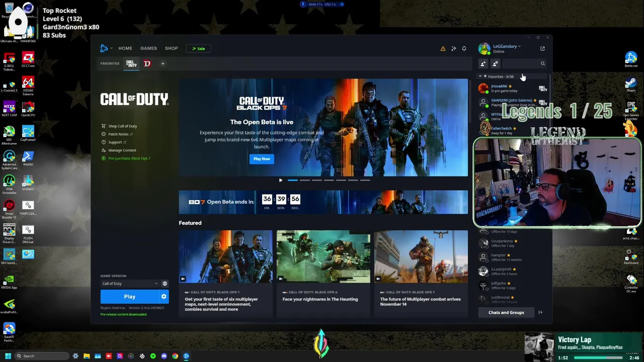Image resolution: width=644 pixels, height=362 pixels.
Task: Select the second banner carousel indicator
Action: pyautogui.click(x=304, y=180)
